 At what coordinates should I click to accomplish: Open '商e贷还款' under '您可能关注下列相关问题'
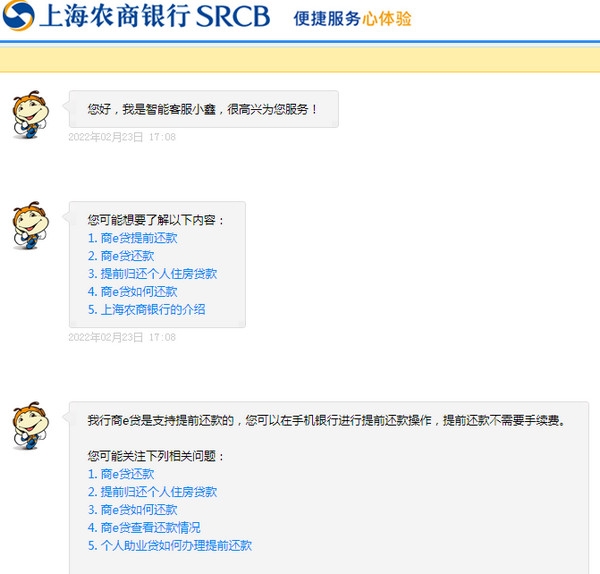pos(121,474)
